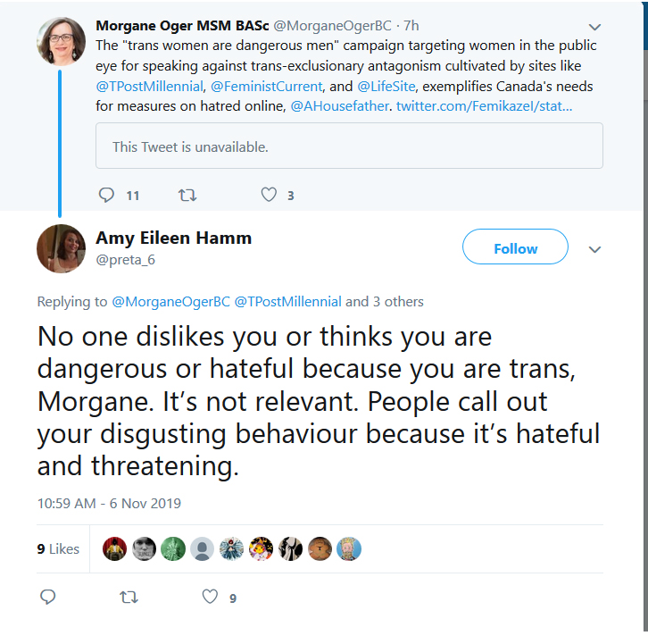Reply to Amy Eileen Hamm's tweet

48,597
